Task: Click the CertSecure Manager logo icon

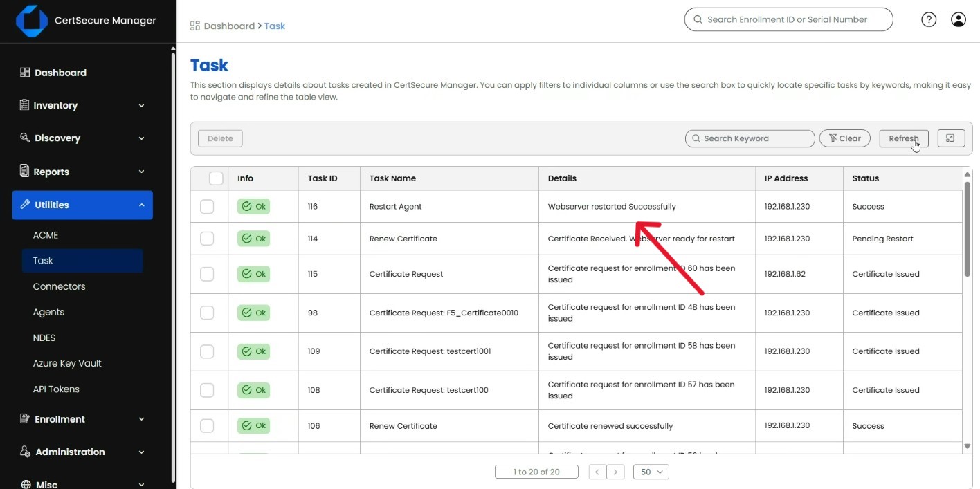Action: [x=32, y=21]
